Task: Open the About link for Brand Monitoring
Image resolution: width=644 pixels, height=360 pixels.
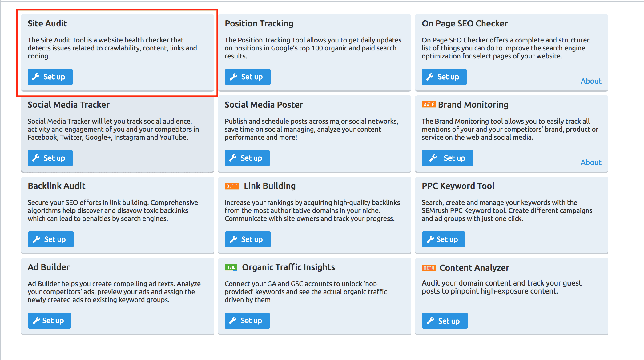Action: click(x=591, y=162)
